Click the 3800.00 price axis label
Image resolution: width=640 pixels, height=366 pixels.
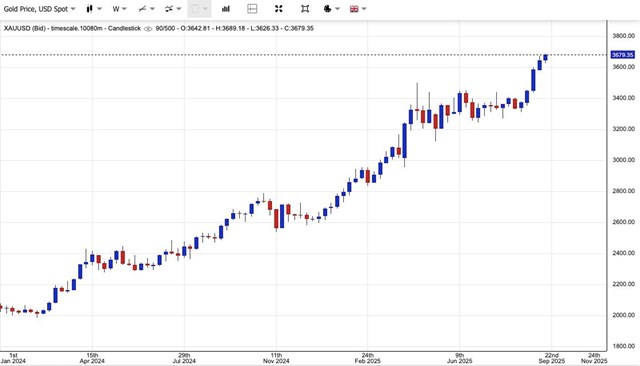click(623, 36)
